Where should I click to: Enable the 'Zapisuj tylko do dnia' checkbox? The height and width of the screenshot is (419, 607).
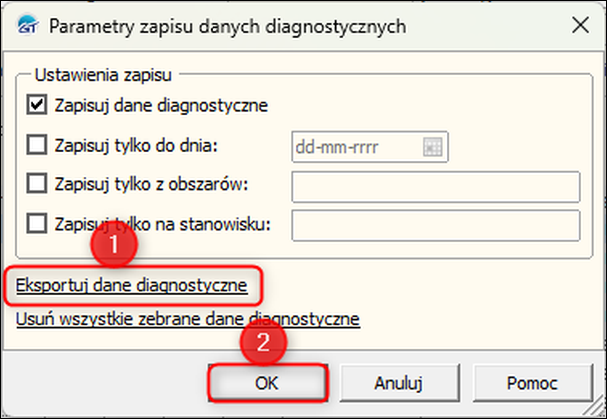38,146
